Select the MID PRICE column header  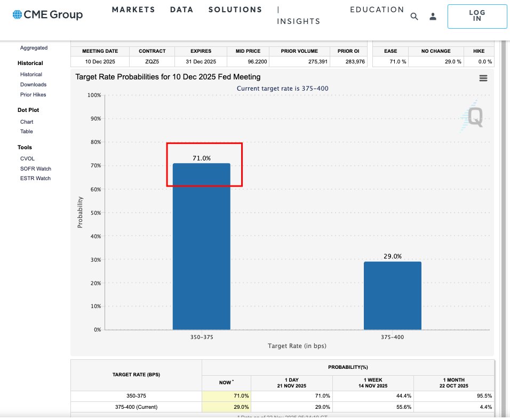pos(248,51)
